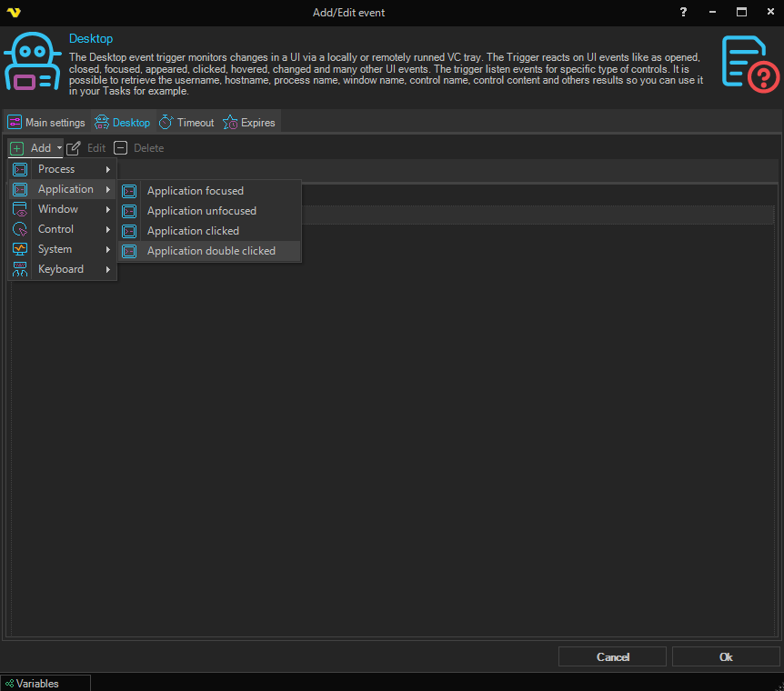784x691 pixels.
Task: Expand the Window submenu arrow
Action: (107, 209)
